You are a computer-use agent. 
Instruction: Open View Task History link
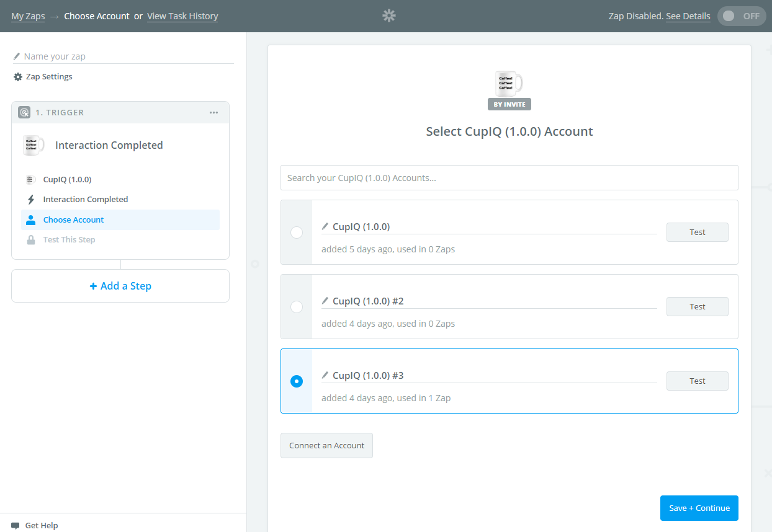(x=182, y=16)
